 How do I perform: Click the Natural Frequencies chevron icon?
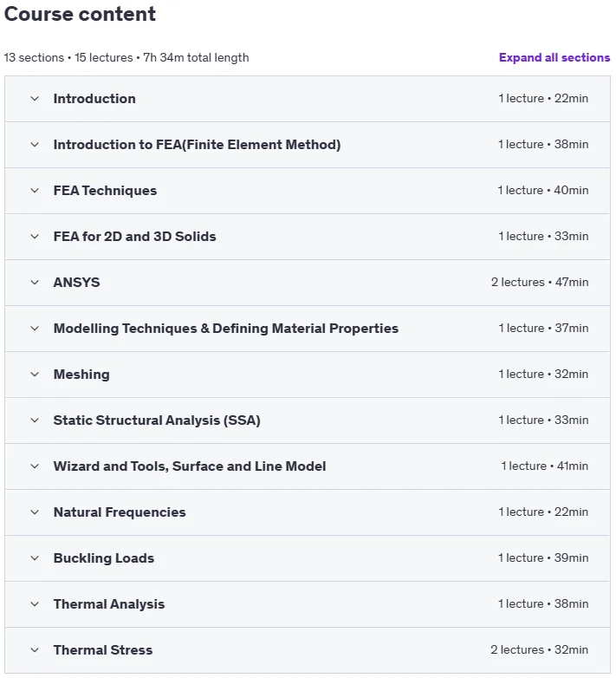point(35,512)
